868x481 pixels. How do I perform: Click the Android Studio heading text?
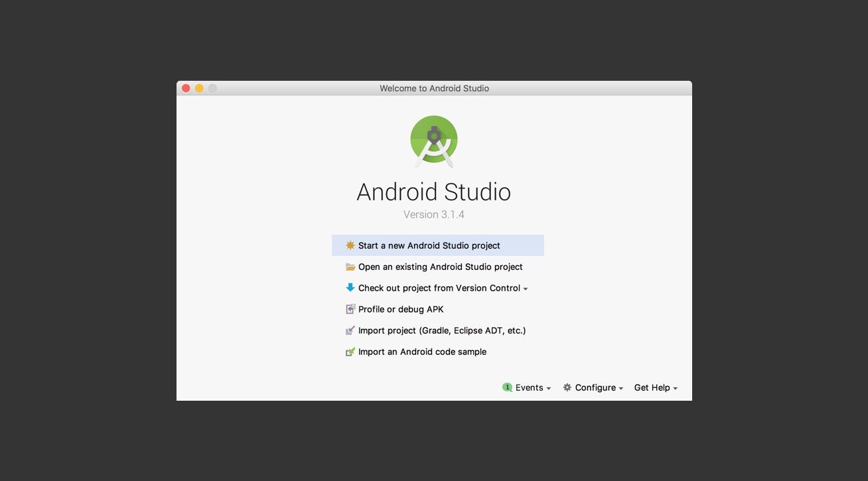point(434,192)
